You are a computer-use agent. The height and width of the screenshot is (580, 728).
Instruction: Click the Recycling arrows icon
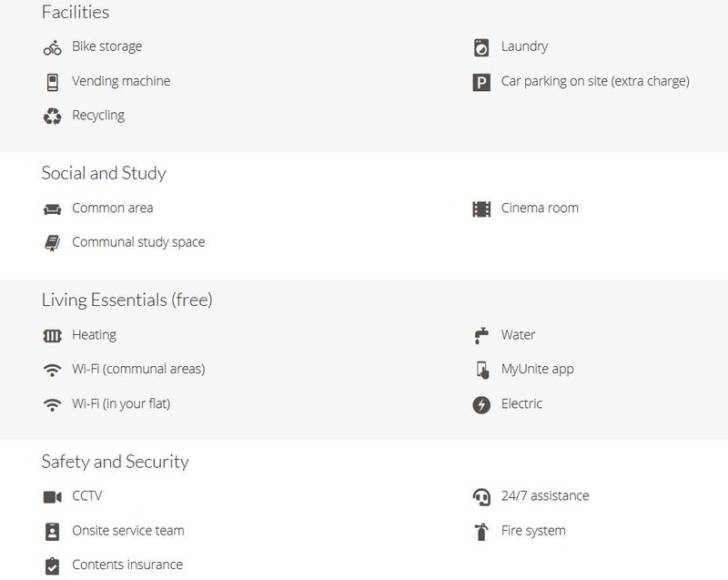pyautogui.click(x=52, y=117)
